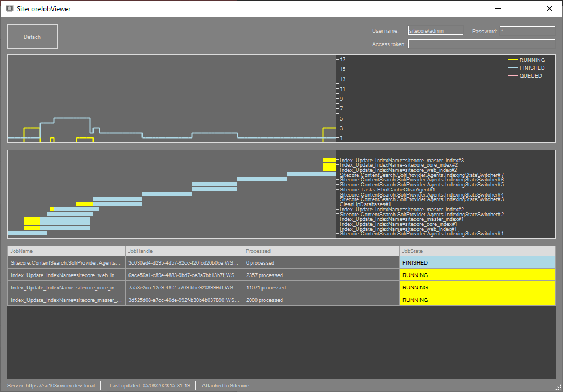
Task: Click the Detach button
Action: coord(32,37)
